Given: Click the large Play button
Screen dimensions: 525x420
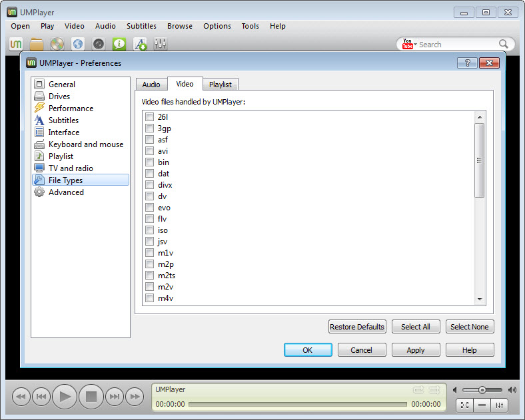Looking at the screenshot, I should click(x=65, y=397).
